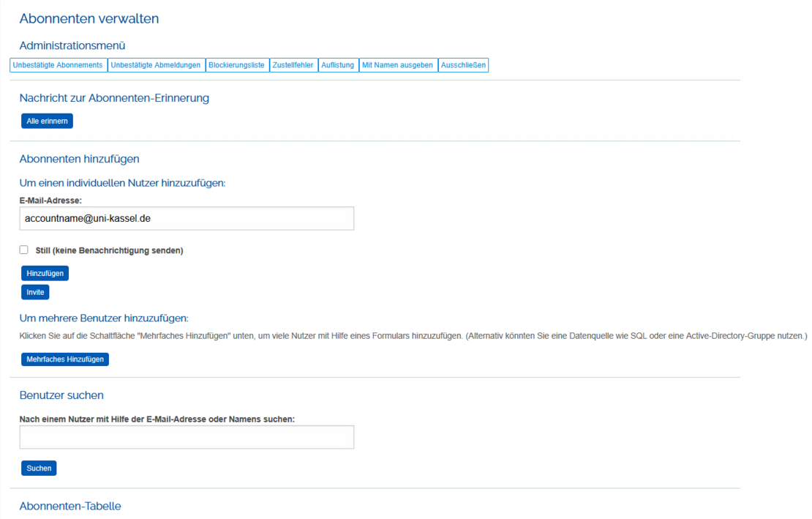Image resolution: width=812 pixels, height=519 pixels.
Task: Select Auflistung in the Administrationsmenü
Action: 337,65
